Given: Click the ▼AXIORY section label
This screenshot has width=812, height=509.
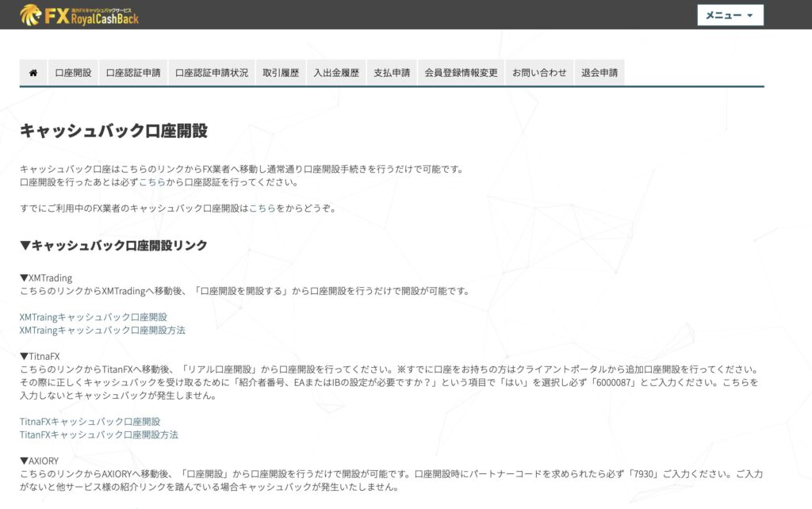Looking at the screenshot, I should tap(40, 461).
